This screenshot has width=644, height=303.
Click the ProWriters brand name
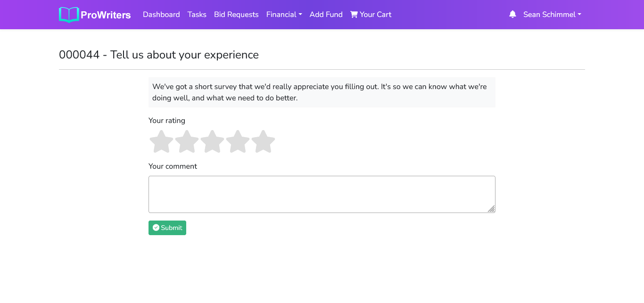106,15
